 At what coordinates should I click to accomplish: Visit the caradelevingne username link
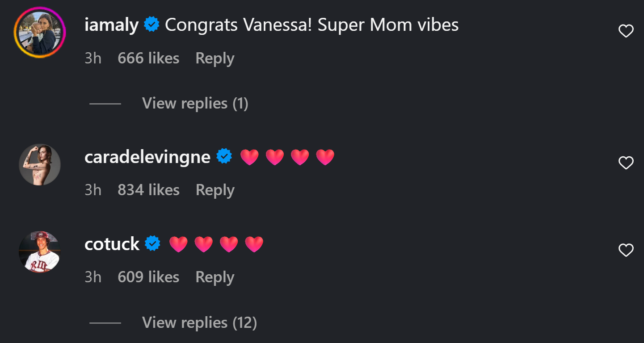click(x=147, y=157)
